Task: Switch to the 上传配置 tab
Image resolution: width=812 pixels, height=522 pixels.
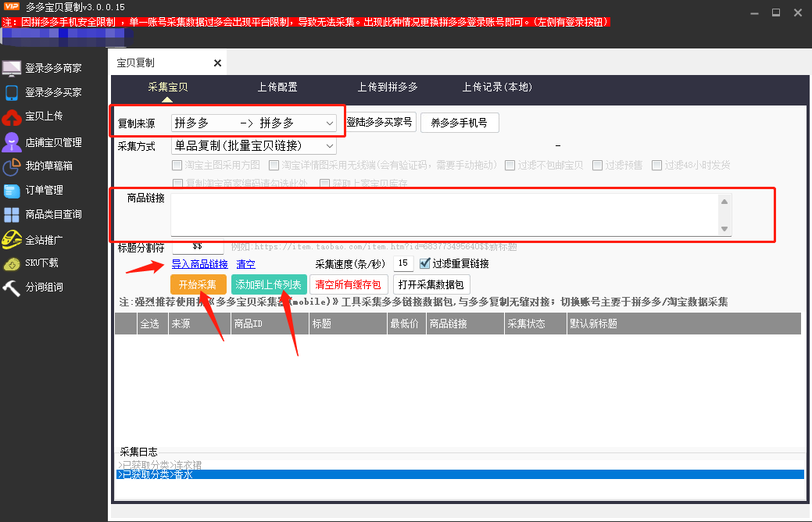Action: [x=277, y=87]
